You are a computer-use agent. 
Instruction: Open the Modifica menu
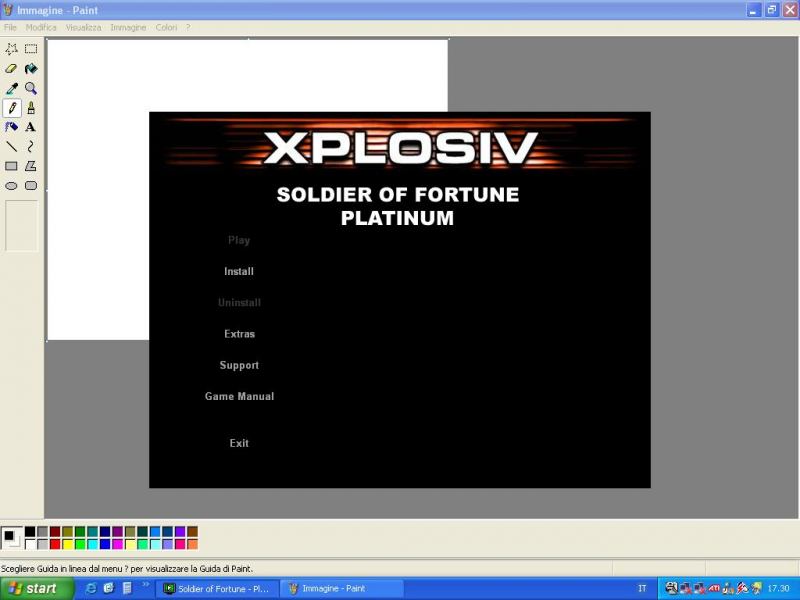click(41, 28)
